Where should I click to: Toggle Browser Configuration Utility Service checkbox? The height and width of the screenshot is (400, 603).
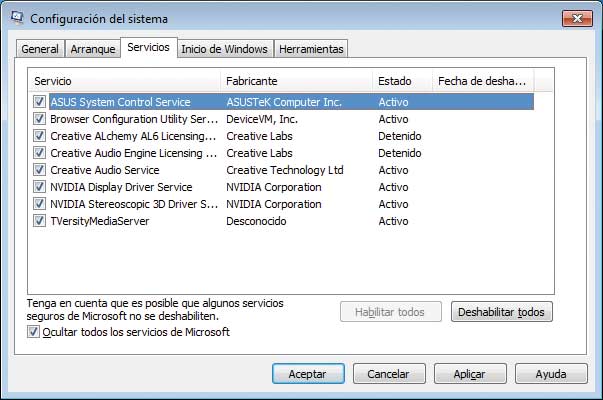point(39,119)
